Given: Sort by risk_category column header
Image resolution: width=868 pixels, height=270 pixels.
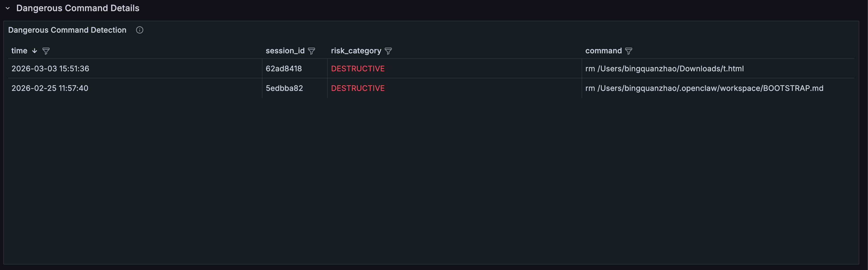Looking at the screenshot, I should click(356, 51).
